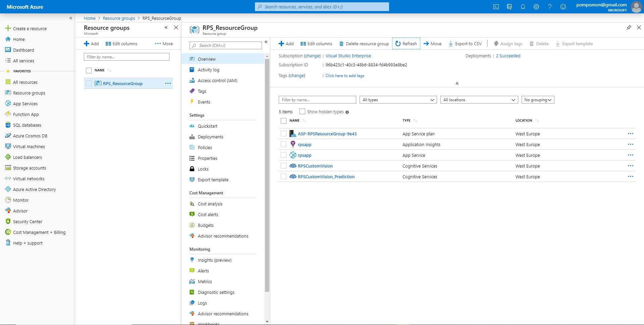The width and height of the screenshot is (644, 325).
Task: Expand More options in Resource groups toolbar
Action: (164, 44)
